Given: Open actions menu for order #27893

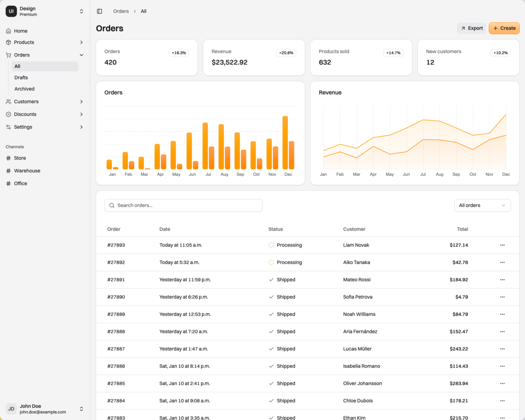Looking at the screenshot, I should click(502, 245).
